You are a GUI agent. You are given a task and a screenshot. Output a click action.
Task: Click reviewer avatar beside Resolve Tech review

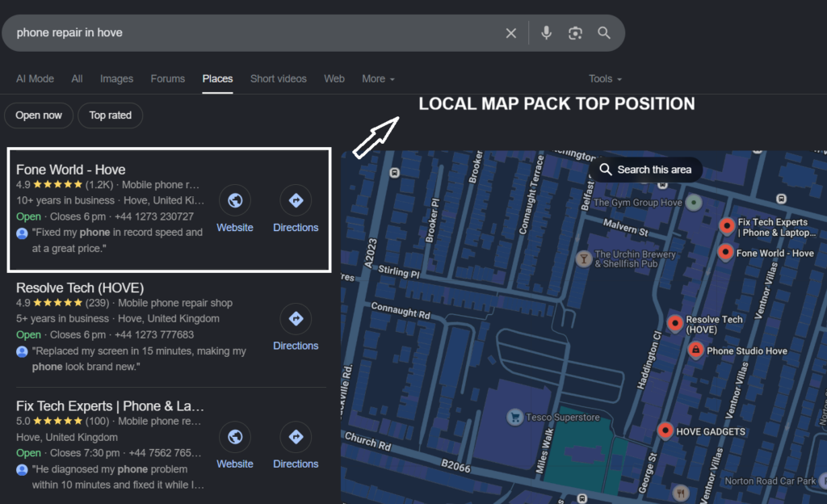(x=22, y=351)
